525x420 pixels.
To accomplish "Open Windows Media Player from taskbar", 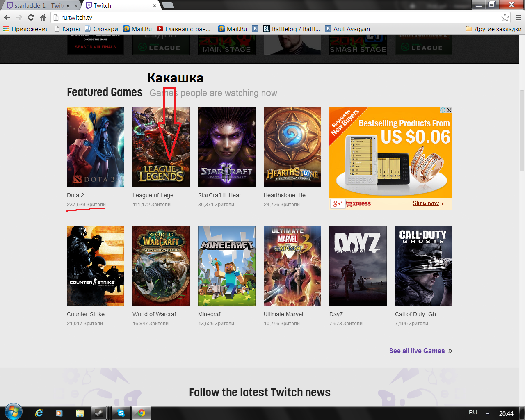I will coord(59,413).
